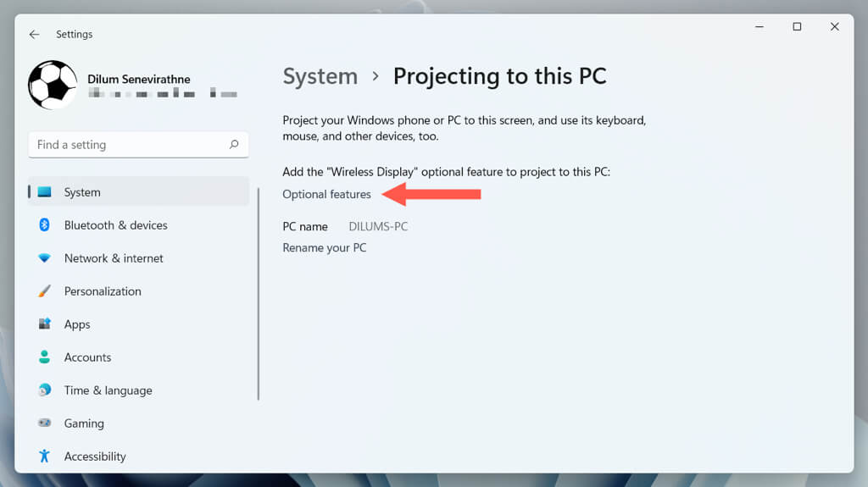This screenshot has width=868, height=487.
Task: Click the Bluetooth icon in sidebar
Action: pyautogui.click(x=44, y=224)
